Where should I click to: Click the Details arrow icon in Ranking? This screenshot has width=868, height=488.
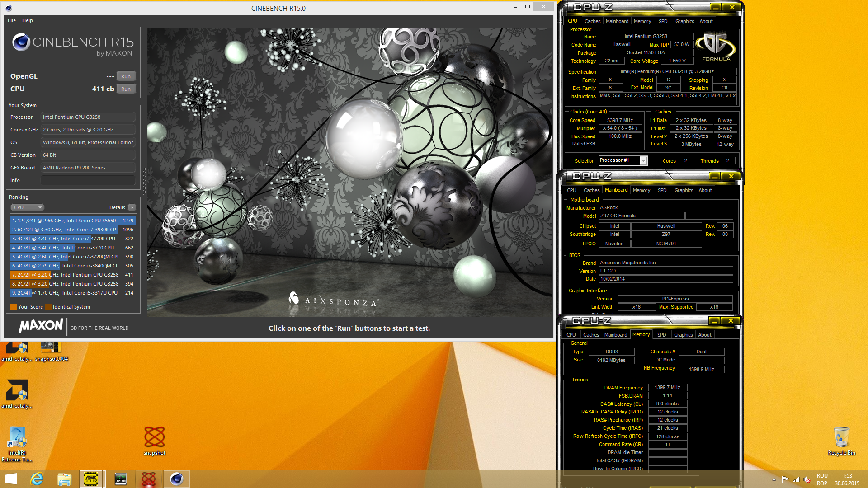click(x=132, y=207)
